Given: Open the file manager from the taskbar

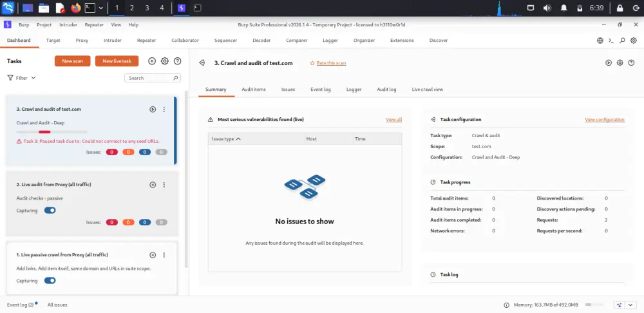Looking at the screenshot, I should (44, 8).
